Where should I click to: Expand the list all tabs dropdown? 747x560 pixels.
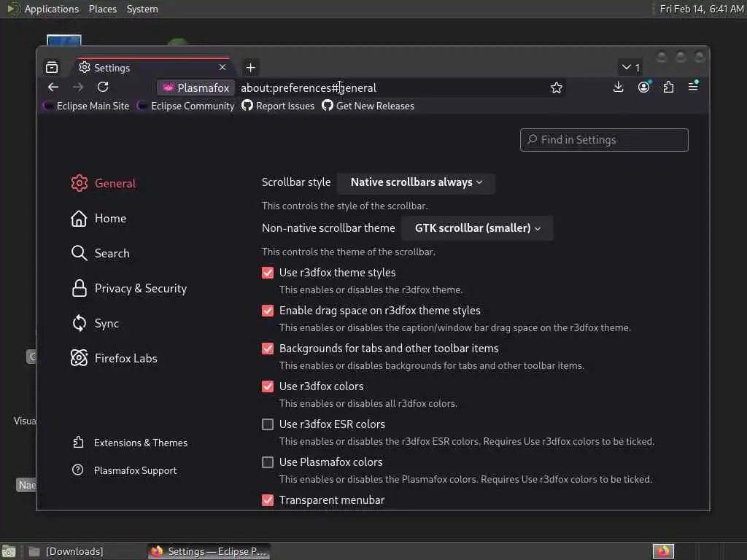click(630, 68)
